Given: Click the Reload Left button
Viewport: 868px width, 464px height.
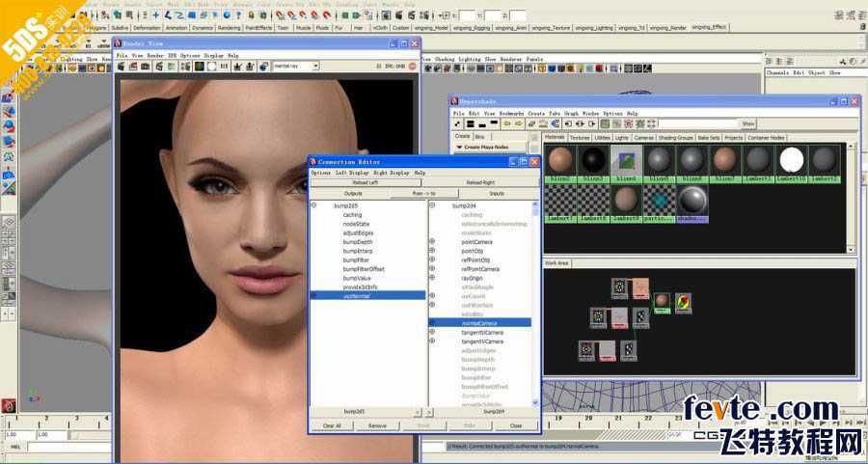Looking at the screenshot, I should point(366,182).
